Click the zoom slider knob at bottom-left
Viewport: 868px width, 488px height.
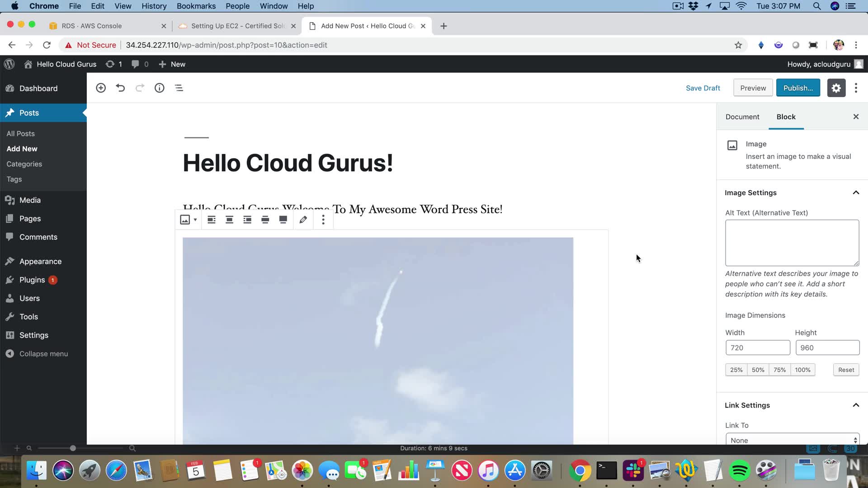[73, 448]
